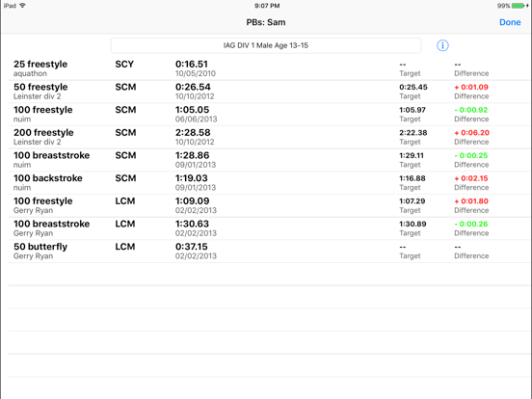The width and height of the screenshot is (532, 399).
Task: Select 100 breaststroke nuim entry
Action: (270, 160)
